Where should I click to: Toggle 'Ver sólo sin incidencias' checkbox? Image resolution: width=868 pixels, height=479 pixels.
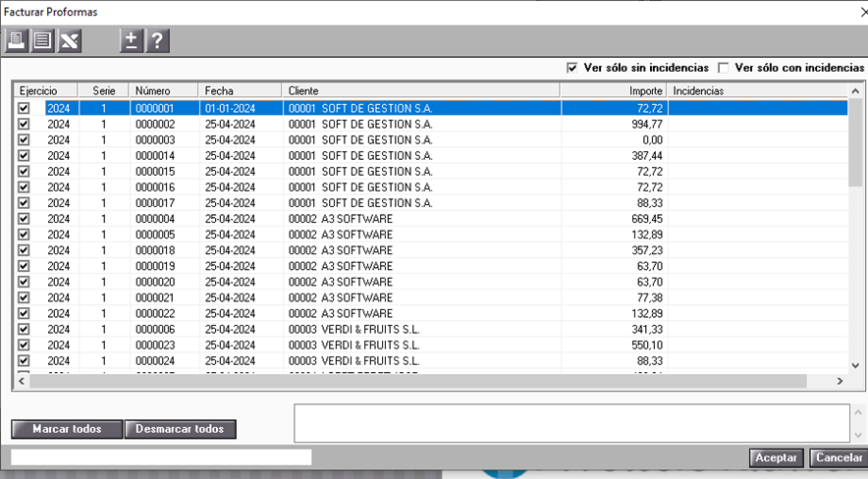pos(571,68)
